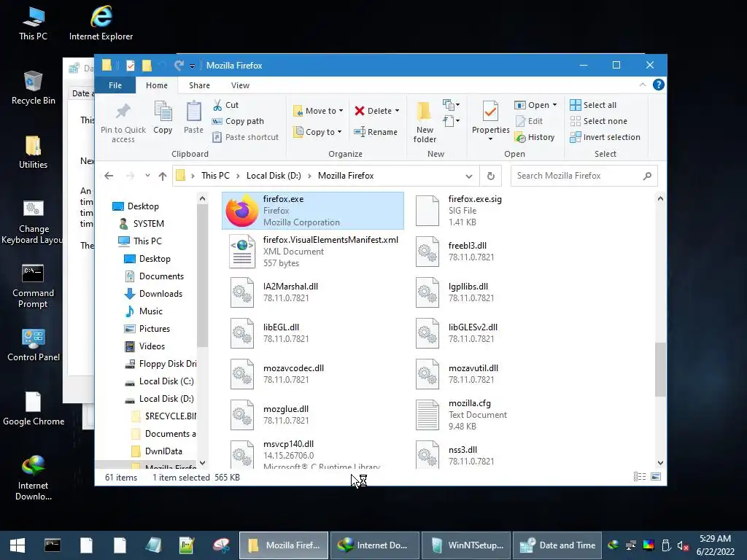Switch to Internet Download taskbar button
The height and width of the screenshot is (560, 747).
(374, 545)
